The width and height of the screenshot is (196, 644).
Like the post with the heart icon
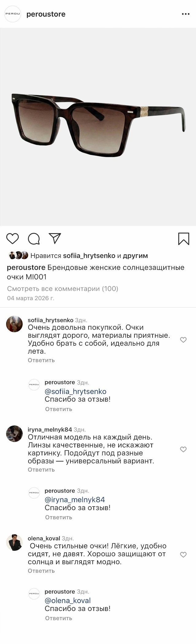point(13,239)
